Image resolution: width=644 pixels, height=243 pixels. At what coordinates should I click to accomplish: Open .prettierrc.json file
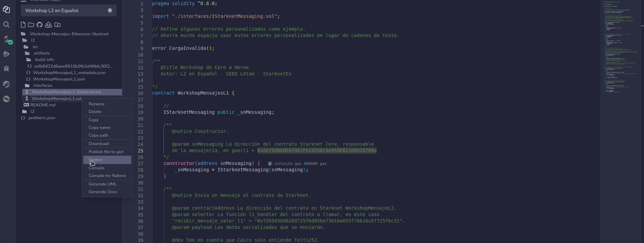41,118
